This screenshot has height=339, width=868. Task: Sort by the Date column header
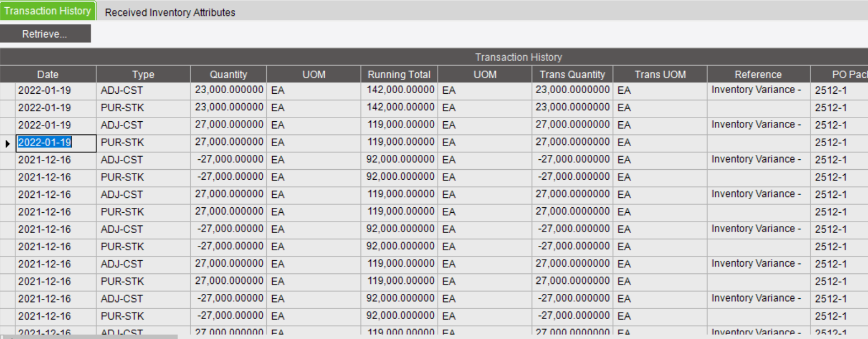pyautogui.click(x=48, y=74)
